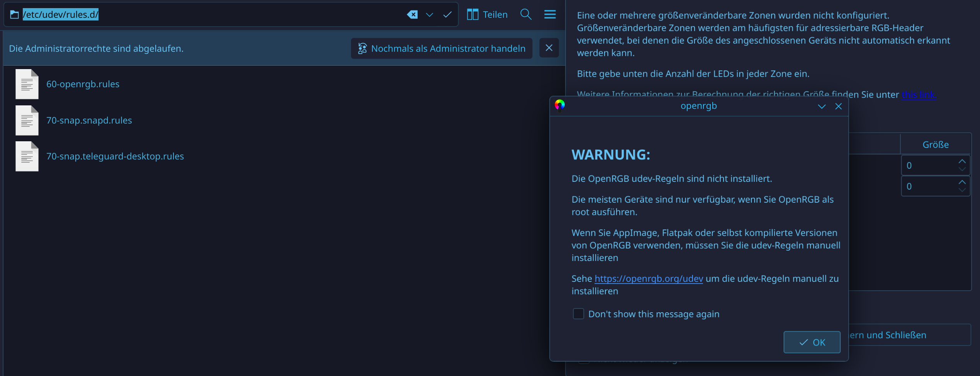Screen dimensions: 980x376
Task: Increase the first zone size value
Action: tap(962, 161)
